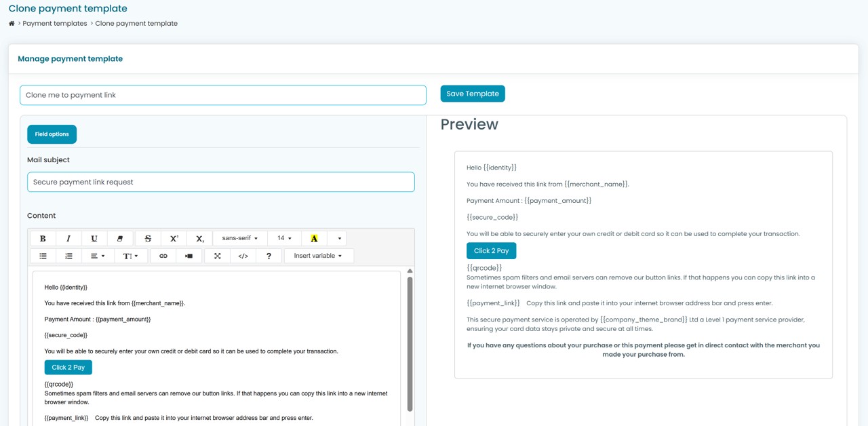Click the eraser remove-format icon

pos(120,238)
